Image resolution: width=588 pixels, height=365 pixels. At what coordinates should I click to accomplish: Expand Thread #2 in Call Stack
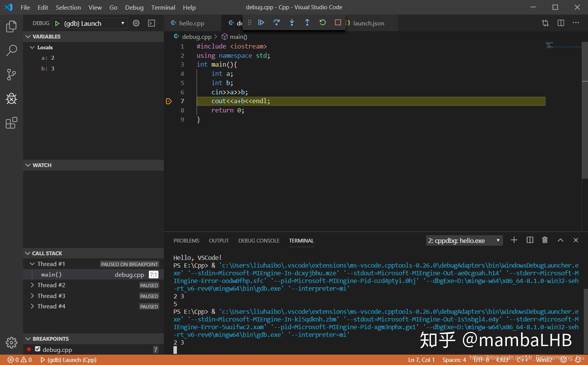pos(32,285)
